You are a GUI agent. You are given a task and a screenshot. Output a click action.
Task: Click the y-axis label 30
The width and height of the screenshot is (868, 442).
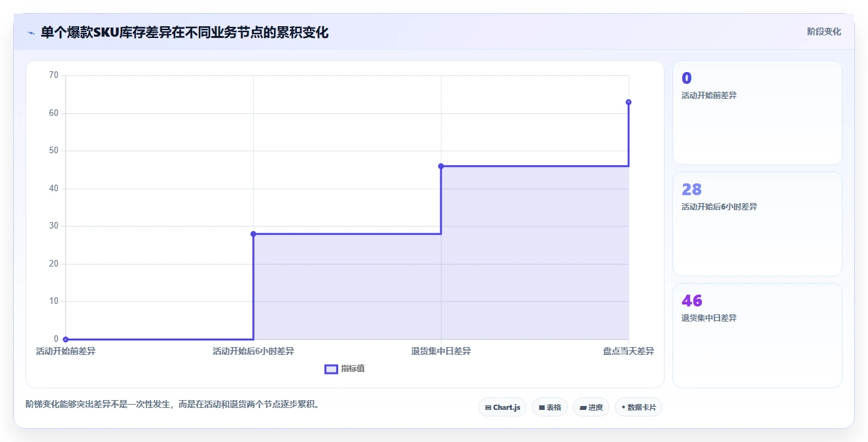pos(54,226)
